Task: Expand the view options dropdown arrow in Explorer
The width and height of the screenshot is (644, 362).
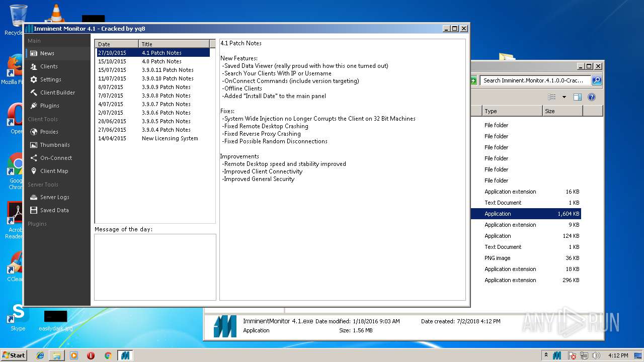Action: coord(564,97)
